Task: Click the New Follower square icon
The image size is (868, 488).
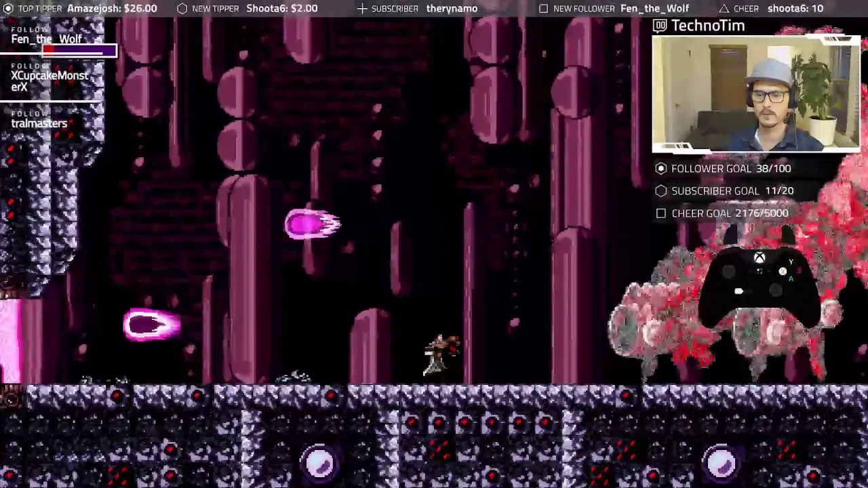Action: tap(543, 9)
